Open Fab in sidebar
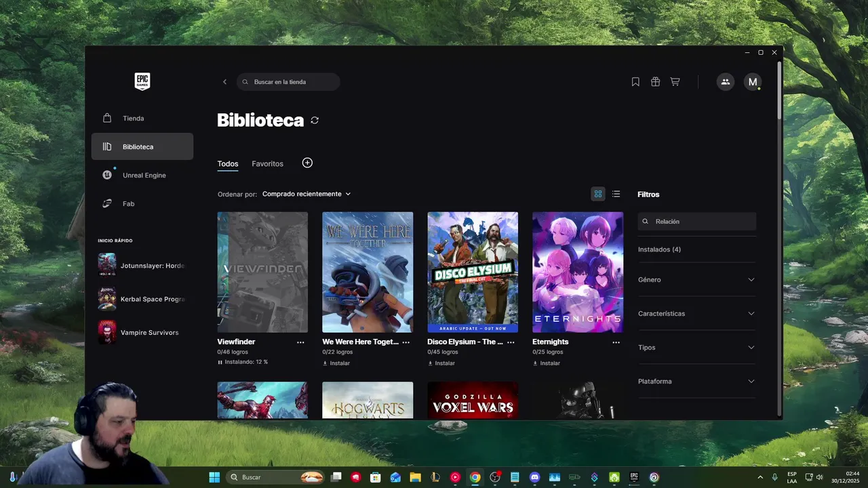 142,203
